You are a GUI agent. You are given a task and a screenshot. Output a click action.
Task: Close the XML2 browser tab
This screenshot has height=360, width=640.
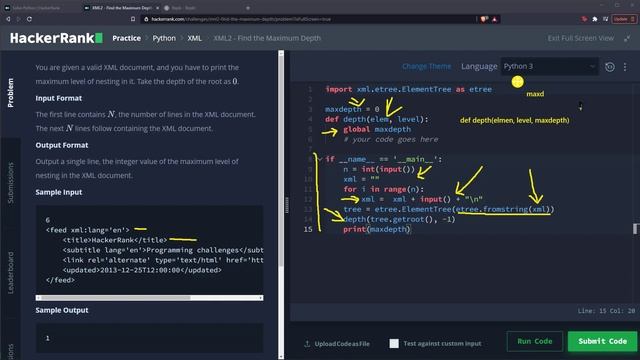pyautogui.click(x=158, y=8)
